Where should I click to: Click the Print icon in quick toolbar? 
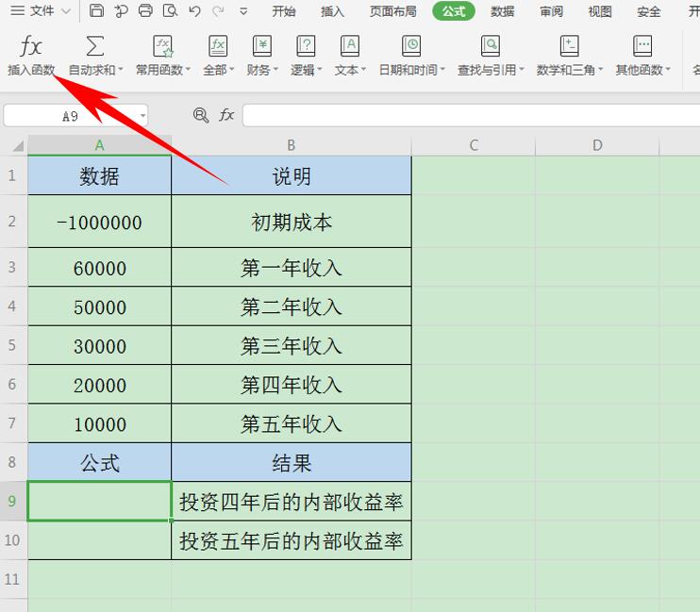pyautogui.click(x=145, y=10)
